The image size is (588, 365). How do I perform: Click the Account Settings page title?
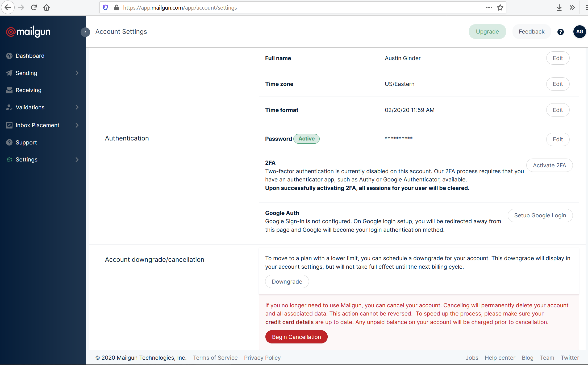click(121, 32)
